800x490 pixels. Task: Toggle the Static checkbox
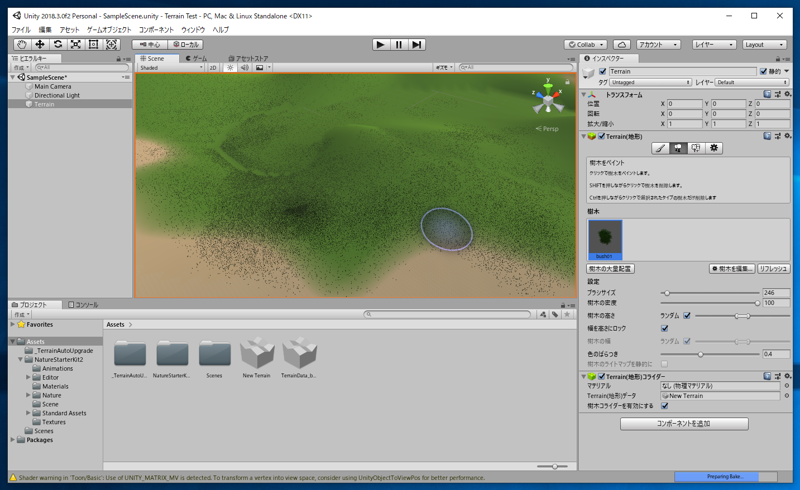coord(763,71)
